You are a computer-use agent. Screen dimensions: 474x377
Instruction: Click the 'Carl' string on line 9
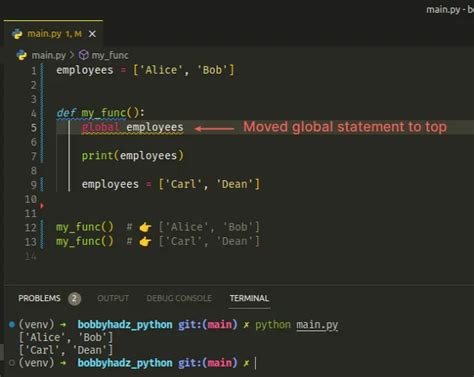point(183,184)
